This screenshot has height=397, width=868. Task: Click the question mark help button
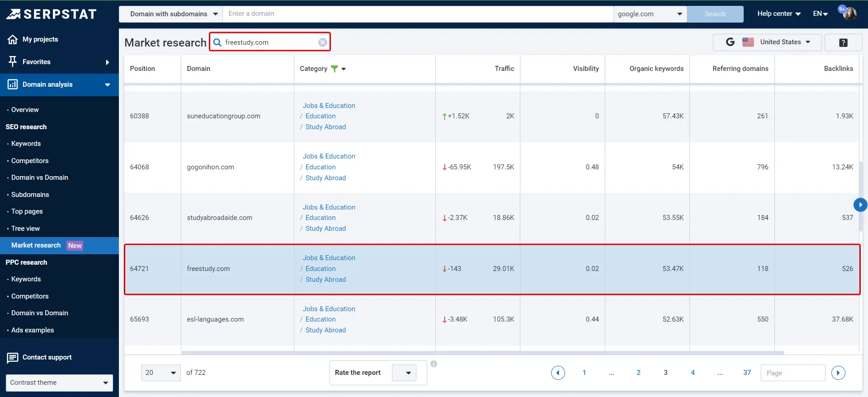(x=843, y=42)
